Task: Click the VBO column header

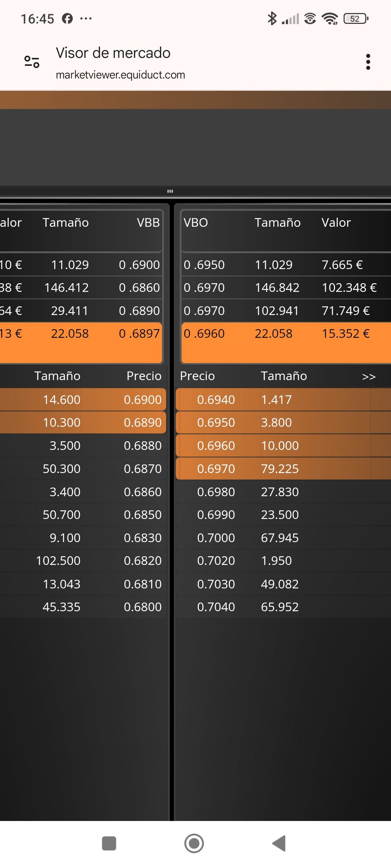Action: click(196, 222)
